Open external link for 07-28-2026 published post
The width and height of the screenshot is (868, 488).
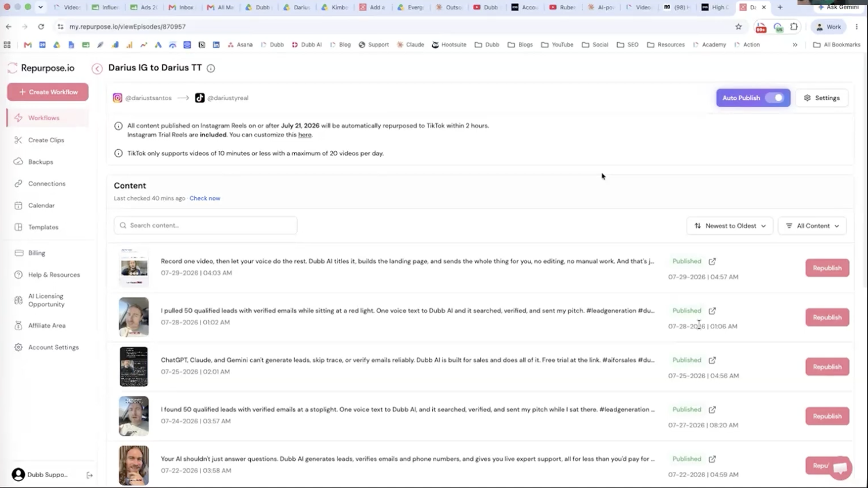(713, 310)
